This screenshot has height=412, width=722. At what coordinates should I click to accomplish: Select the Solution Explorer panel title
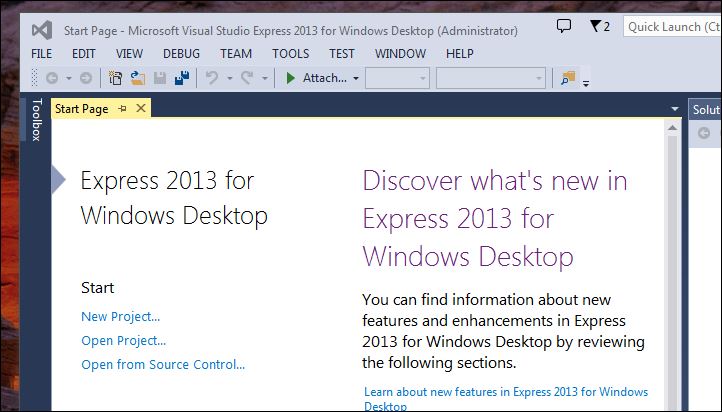point(706,109)
